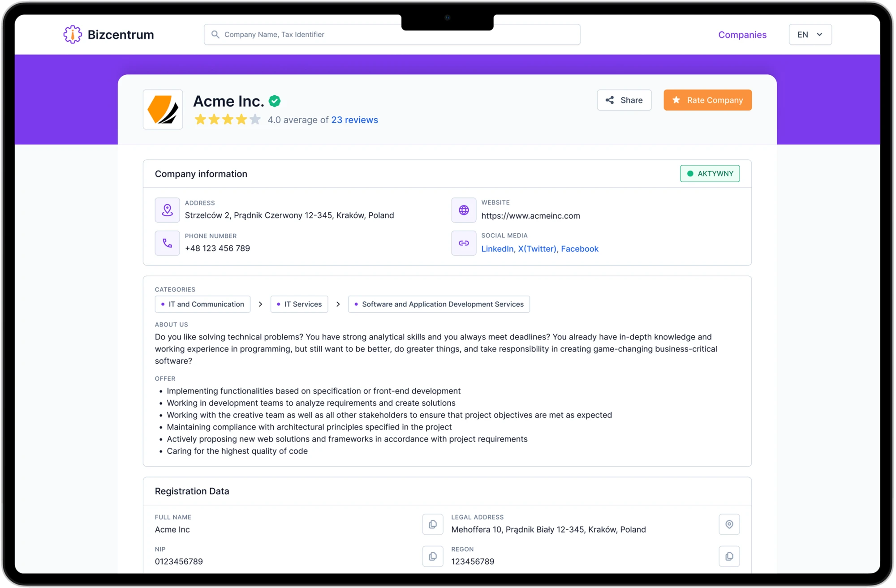Click the search magnifier icon
The width and height of the screenshot is (896, 588).
[x=215, y=34]
